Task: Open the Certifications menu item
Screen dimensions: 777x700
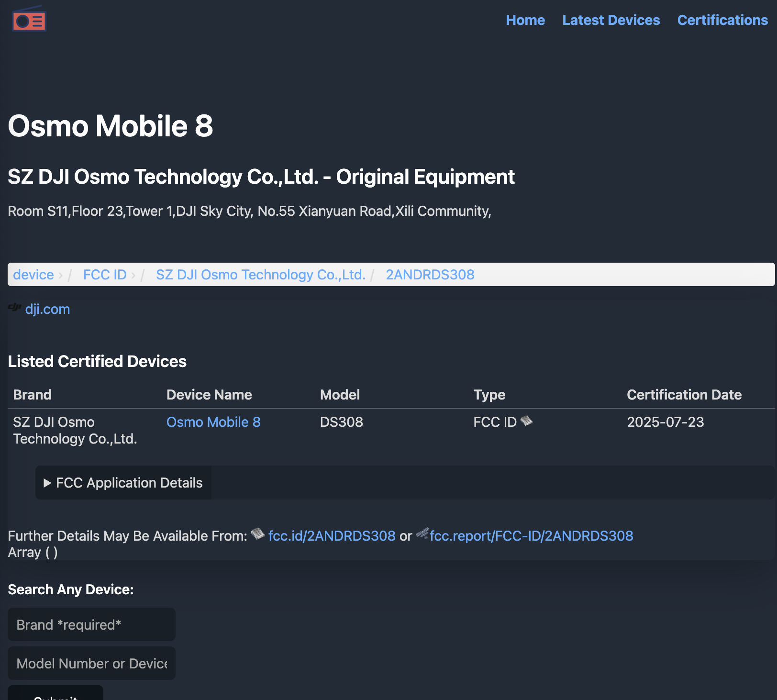Action: tap(722, 20)
